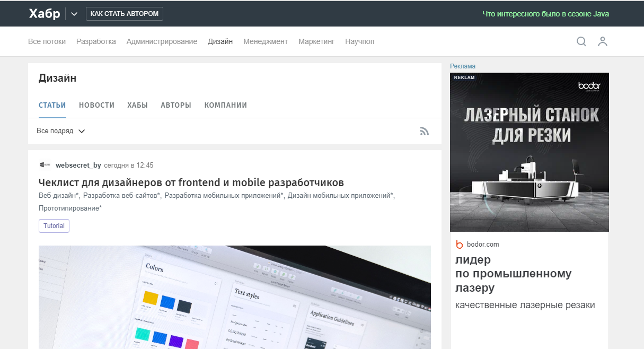This screenshot has height=349, width=644.
Task: Open the Прототипирование hub link
Action: click(70, 208)
